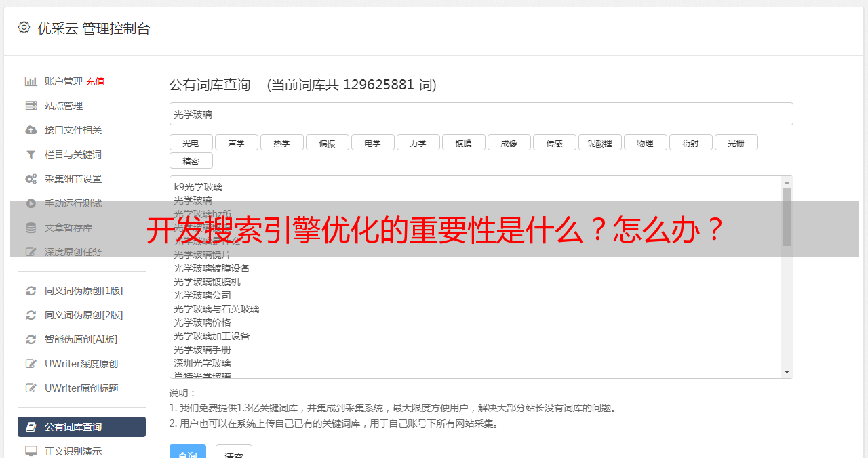Select the 电学 tag button

(x=373, y=142)
